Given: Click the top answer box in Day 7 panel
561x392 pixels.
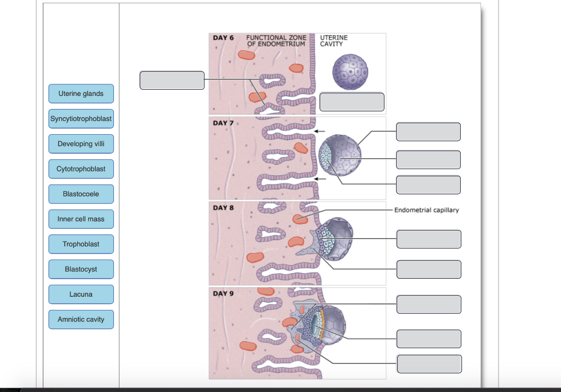Looking at the screenshot, I should (x=428, y=131).
